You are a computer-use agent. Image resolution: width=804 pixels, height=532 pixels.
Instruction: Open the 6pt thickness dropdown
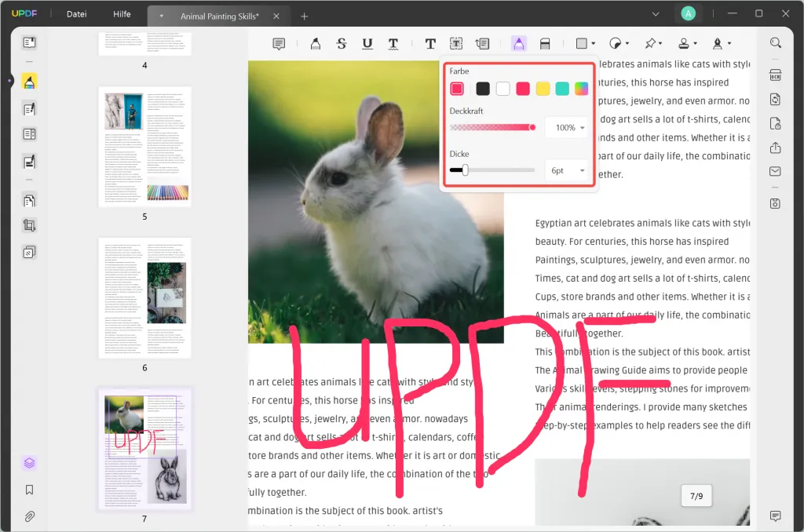pos(567,171)
